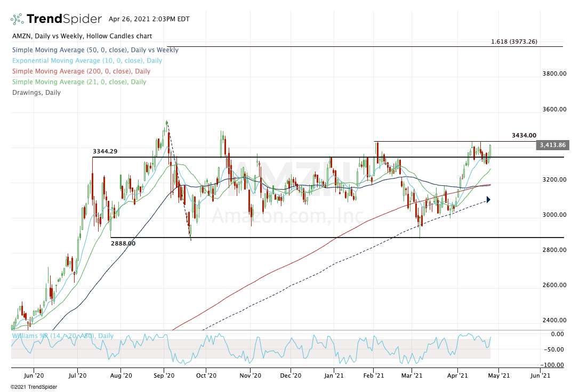Click the 'AMZN, Daily vs Weekly, Hollow Candles chart' title
The image size is (580, 392).
click(x=82, y=36)
